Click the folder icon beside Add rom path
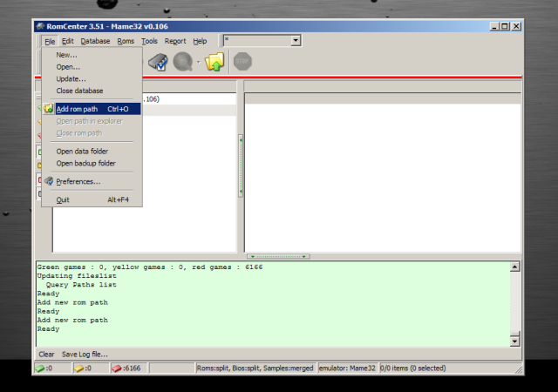The width and height of the screenshot is (558, 392). point(49,109)
